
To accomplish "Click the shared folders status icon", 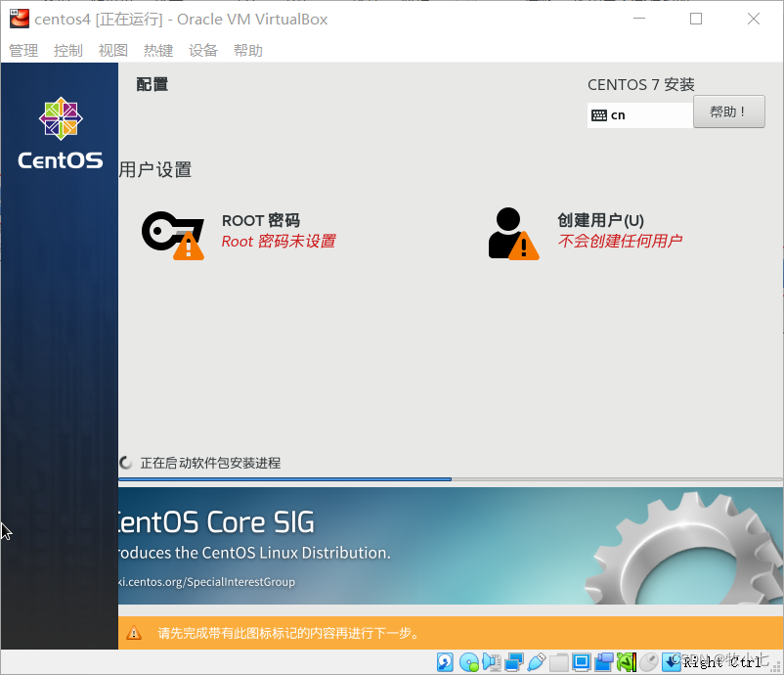I will [559, 662].
